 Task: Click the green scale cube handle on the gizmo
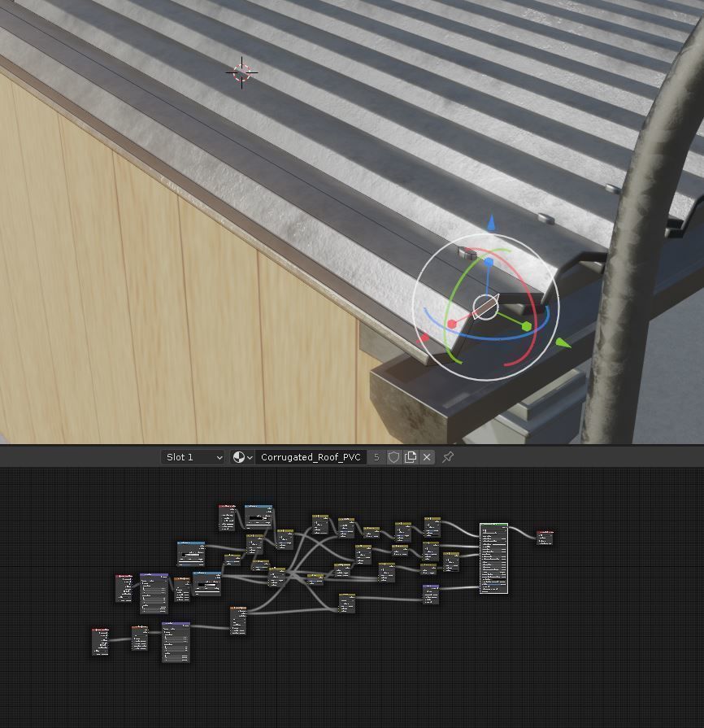(526, 326)
